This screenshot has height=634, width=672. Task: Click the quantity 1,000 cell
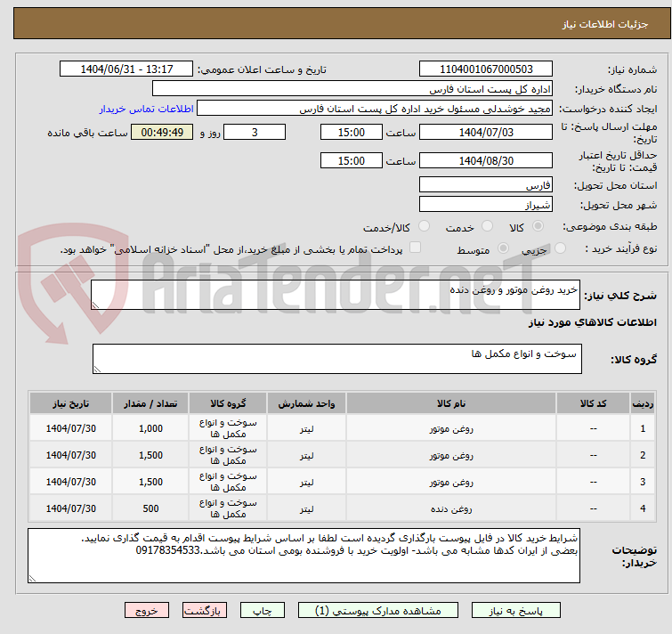tap(150, 428)
